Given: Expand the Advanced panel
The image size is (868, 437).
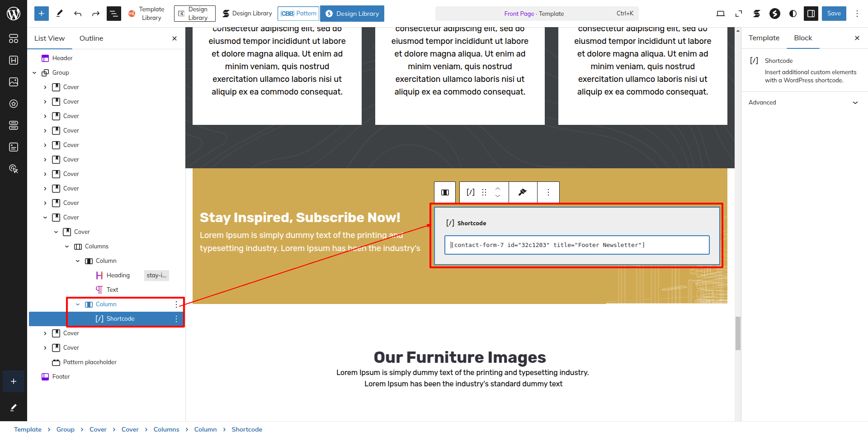Looking at the screenshot, I should point(804,102).
